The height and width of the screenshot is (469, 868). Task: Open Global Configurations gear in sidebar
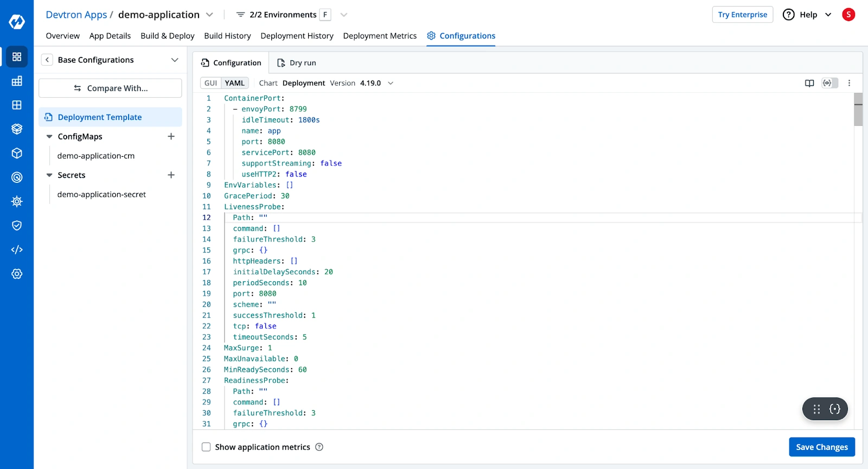click(17, 274)
